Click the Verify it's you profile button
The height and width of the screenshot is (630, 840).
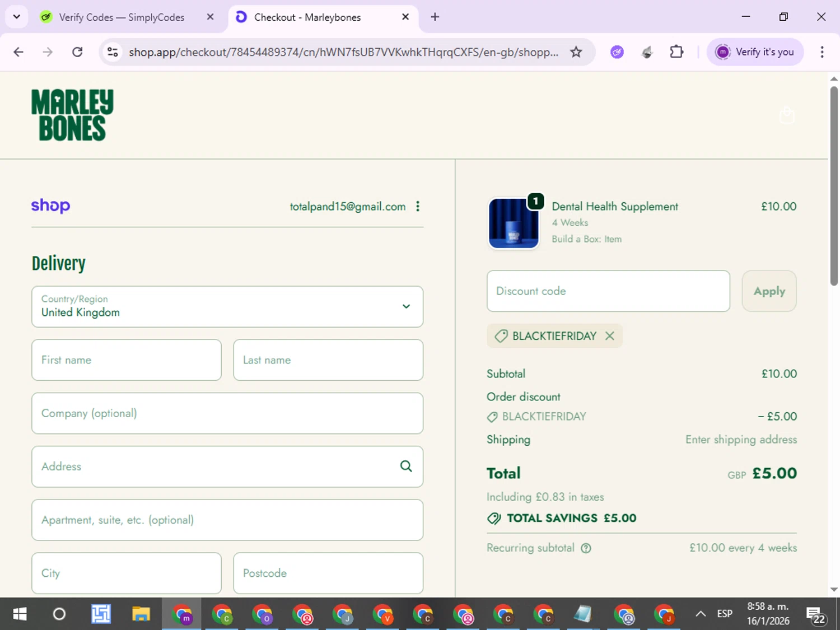755,52
